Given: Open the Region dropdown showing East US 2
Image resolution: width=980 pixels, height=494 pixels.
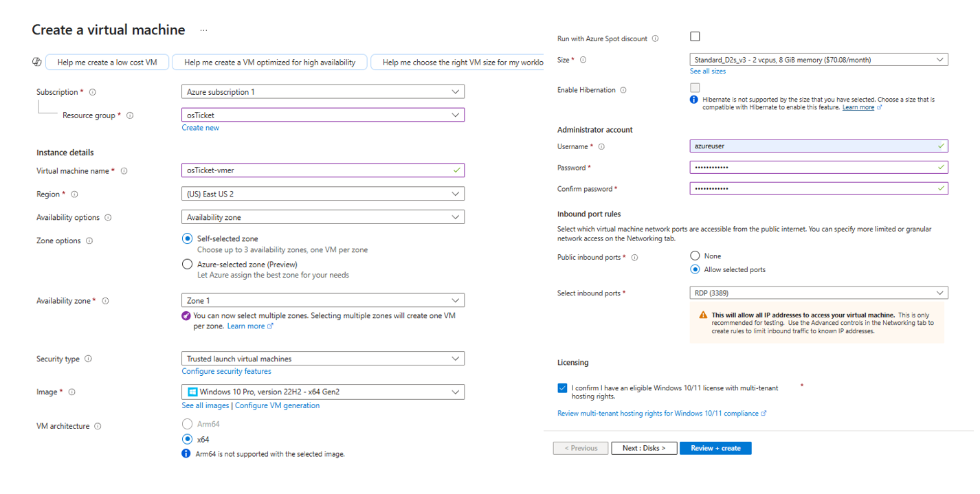Looking at the screenshot, I should (323, 194).
